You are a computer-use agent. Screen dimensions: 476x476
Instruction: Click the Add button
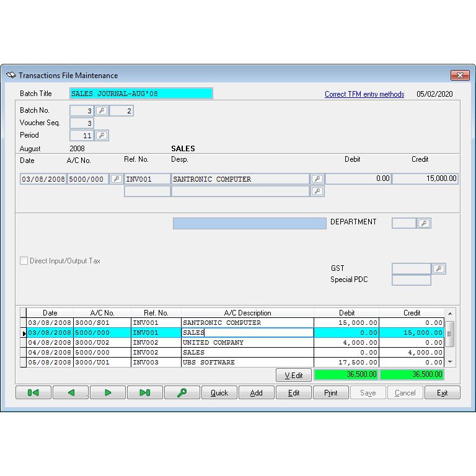[256, 392]
